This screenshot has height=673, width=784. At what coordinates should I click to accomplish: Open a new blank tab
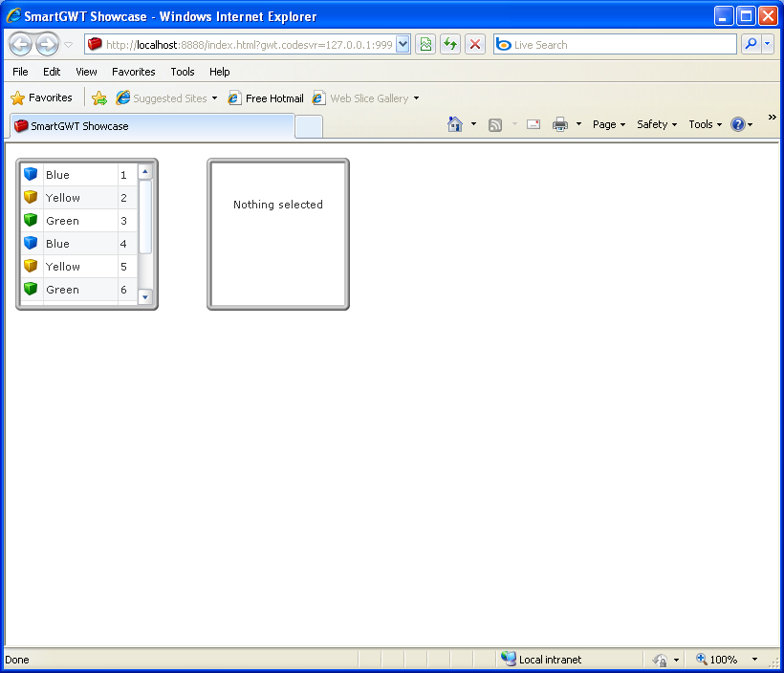point(309,126)
